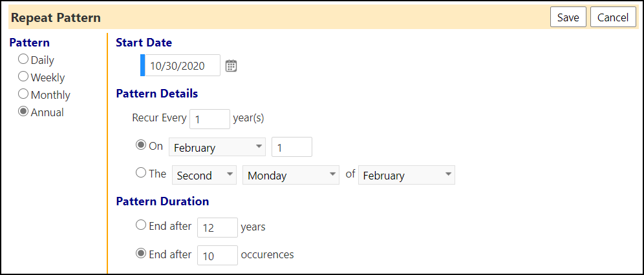
Task: Open the Start Date calendar picker icon
Action: point(231,66)
